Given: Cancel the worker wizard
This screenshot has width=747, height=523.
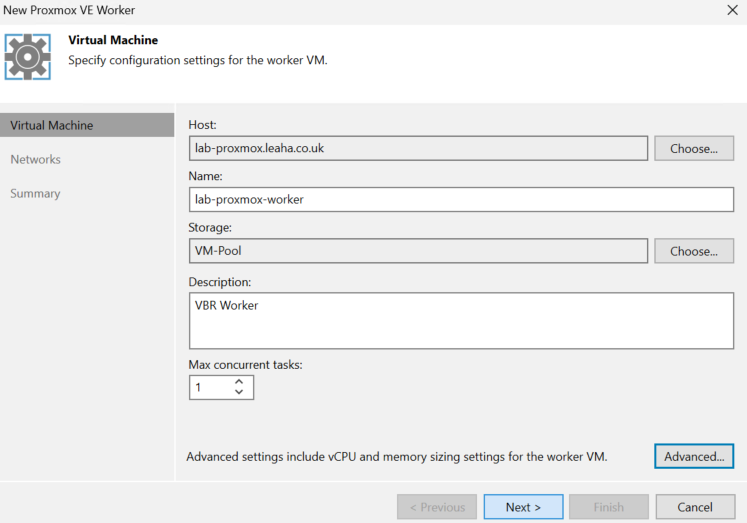Looking at the screenshot, I should [x=695, y=507].
